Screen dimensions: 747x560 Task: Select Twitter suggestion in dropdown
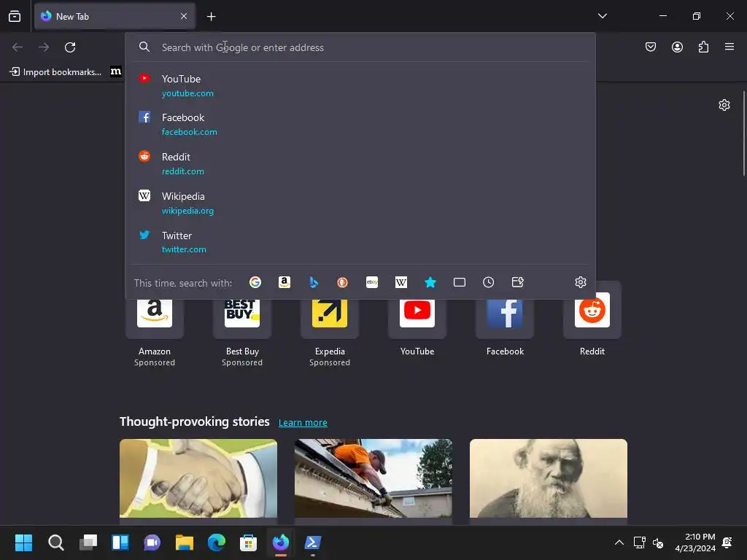pyautogui.click(x=360, y=242)
